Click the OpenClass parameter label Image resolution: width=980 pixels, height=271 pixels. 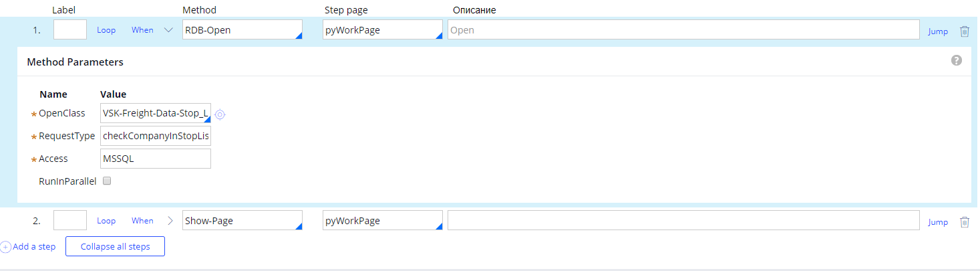(x=62, y=114)
